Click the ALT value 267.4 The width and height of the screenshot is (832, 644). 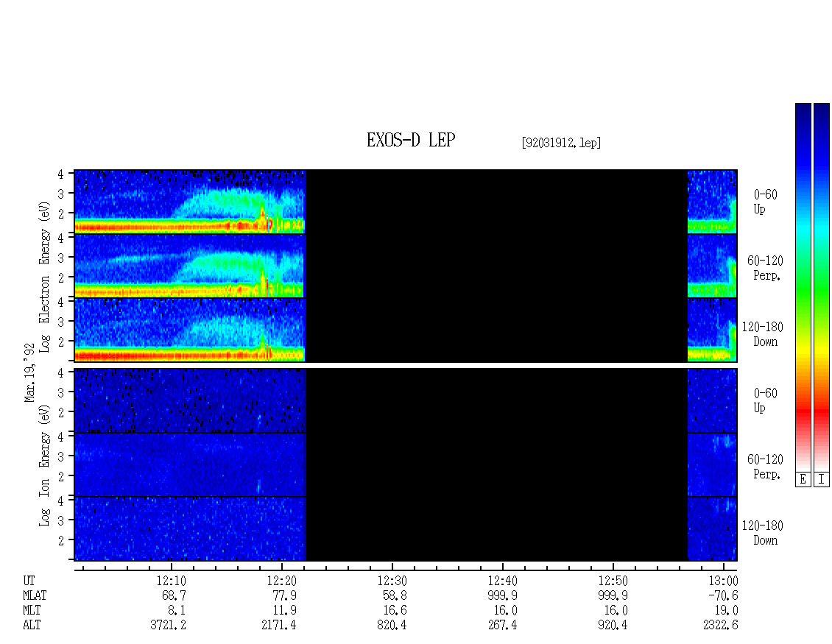pyautogui.click(x=502, y=626)
